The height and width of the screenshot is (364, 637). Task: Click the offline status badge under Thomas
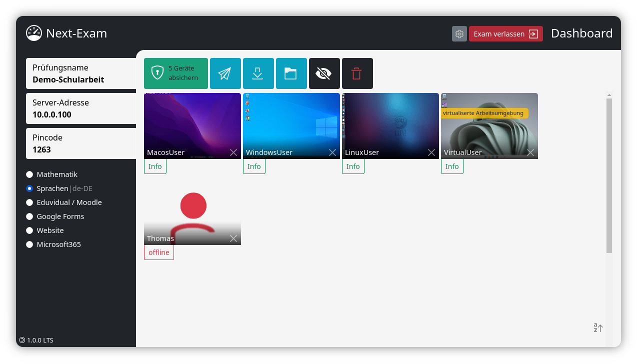pos(159,252)
